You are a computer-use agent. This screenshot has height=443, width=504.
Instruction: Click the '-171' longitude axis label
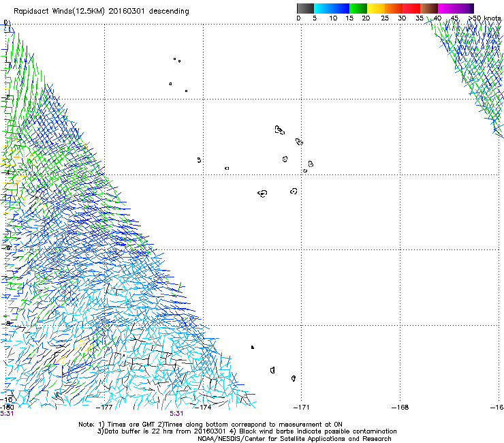pyautogui.click(x=302, y=408)
